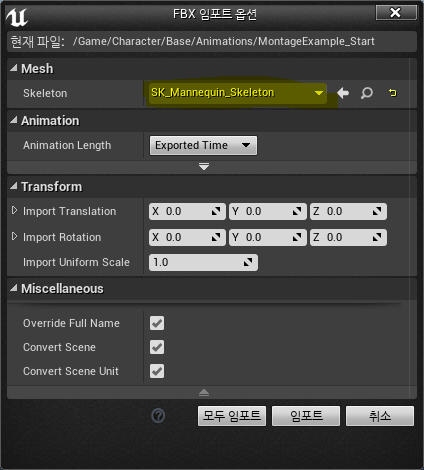Viewport: 424px width, 470px height.
Task: Click the Animation Length label
Action: tap(67, 145)
